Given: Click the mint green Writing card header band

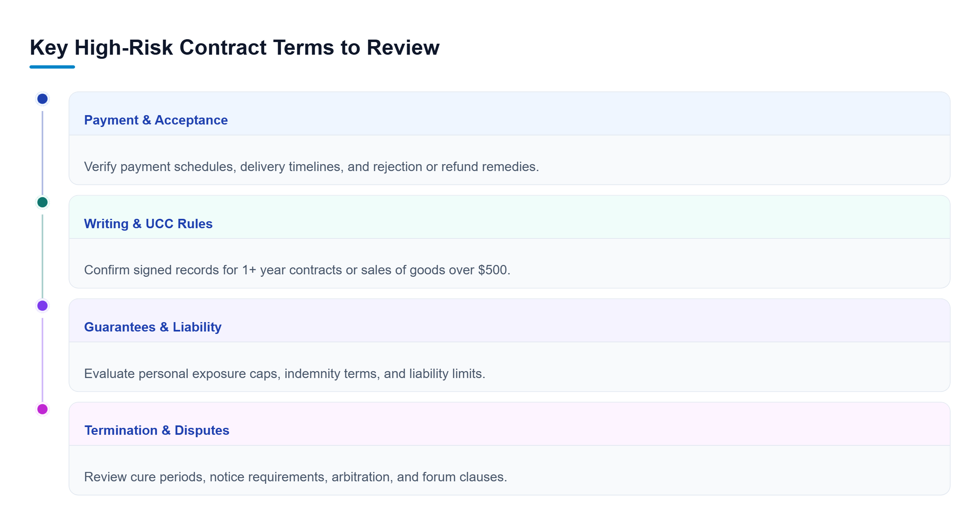Looking at the screenshot, I should pyautogui.click(x=510, y=217).
